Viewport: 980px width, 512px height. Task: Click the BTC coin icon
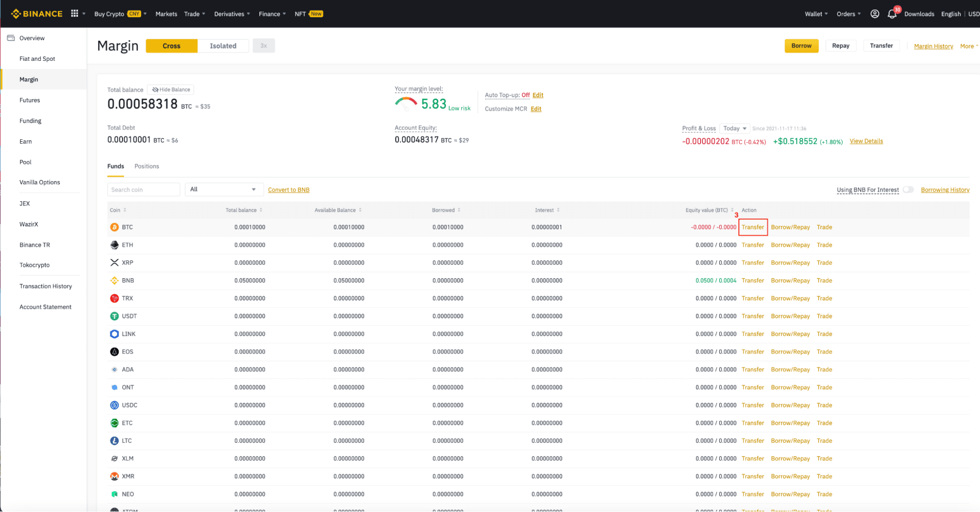pos(114,227)
